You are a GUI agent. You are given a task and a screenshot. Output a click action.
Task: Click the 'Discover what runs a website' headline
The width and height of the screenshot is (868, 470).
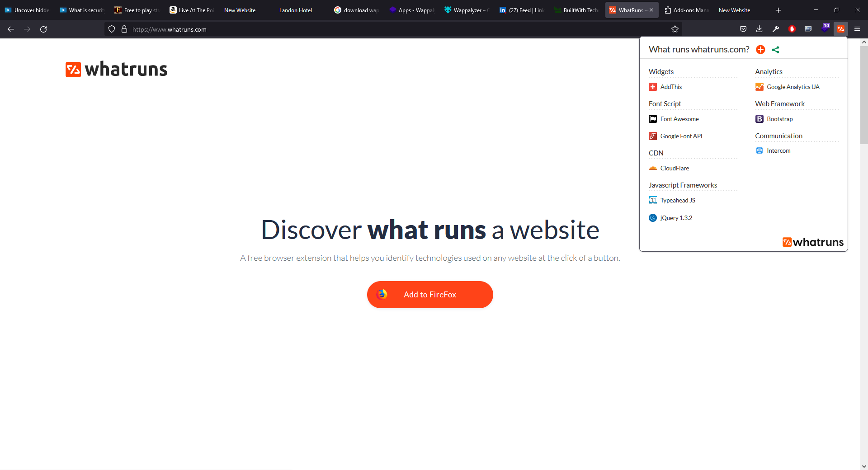[x=430, y=230]
